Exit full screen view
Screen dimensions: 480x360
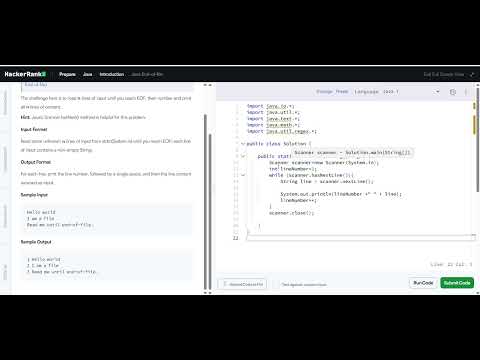[444, 74]
